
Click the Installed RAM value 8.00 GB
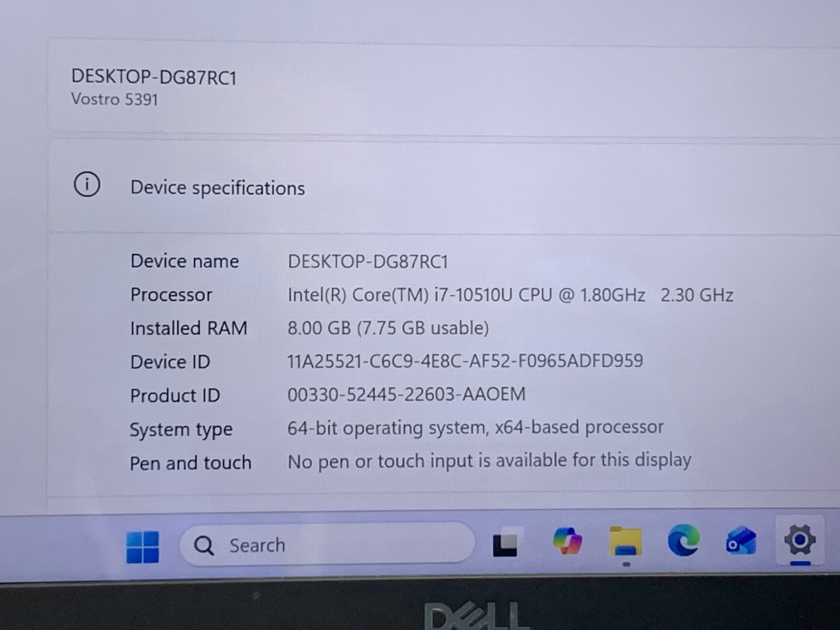point(388,328)
